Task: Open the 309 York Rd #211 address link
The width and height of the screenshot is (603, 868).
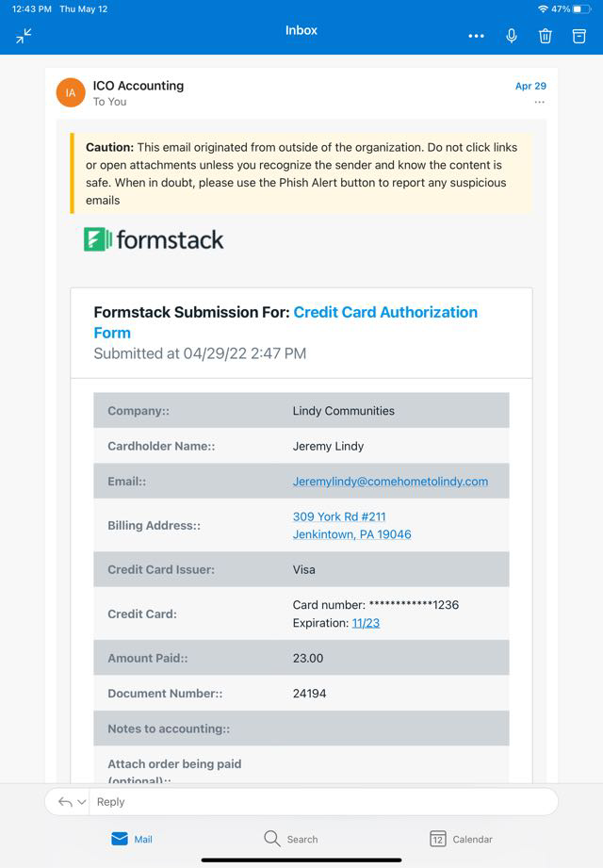Action: point(339,516)
